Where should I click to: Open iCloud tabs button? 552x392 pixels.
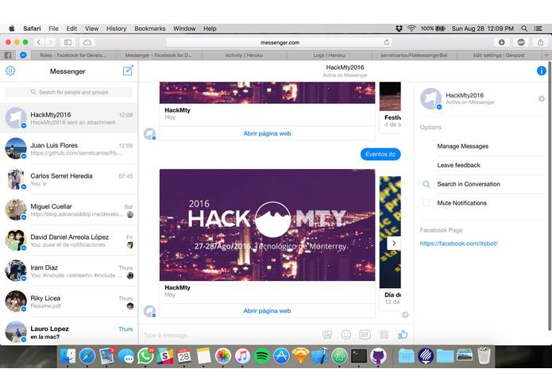[87, 42]
